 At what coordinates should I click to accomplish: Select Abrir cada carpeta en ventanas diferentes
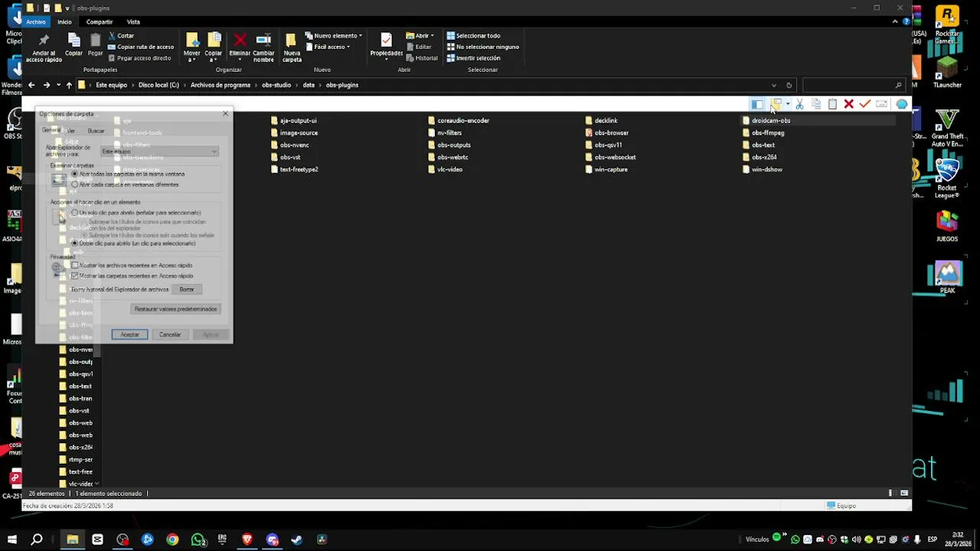pyautogui.click(x=126, y=184)
